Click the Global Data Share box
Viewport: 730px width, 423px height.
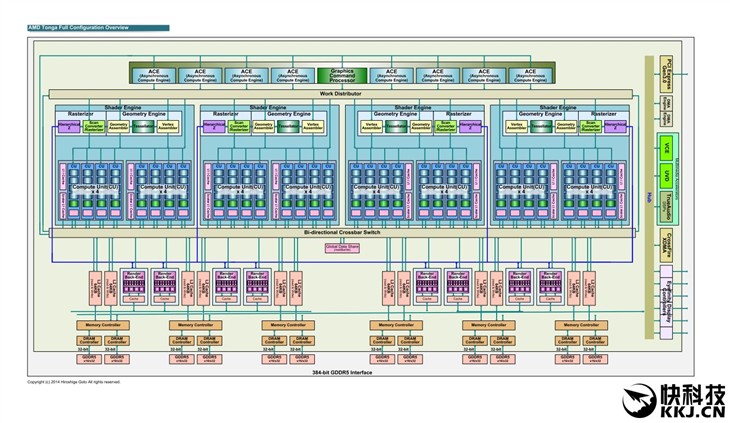342,248
